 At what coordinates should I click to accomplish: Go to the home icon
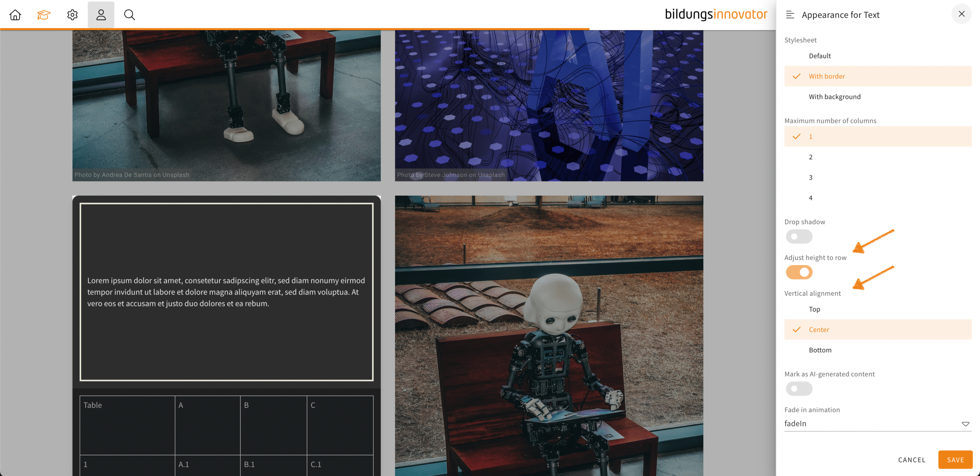15,15
